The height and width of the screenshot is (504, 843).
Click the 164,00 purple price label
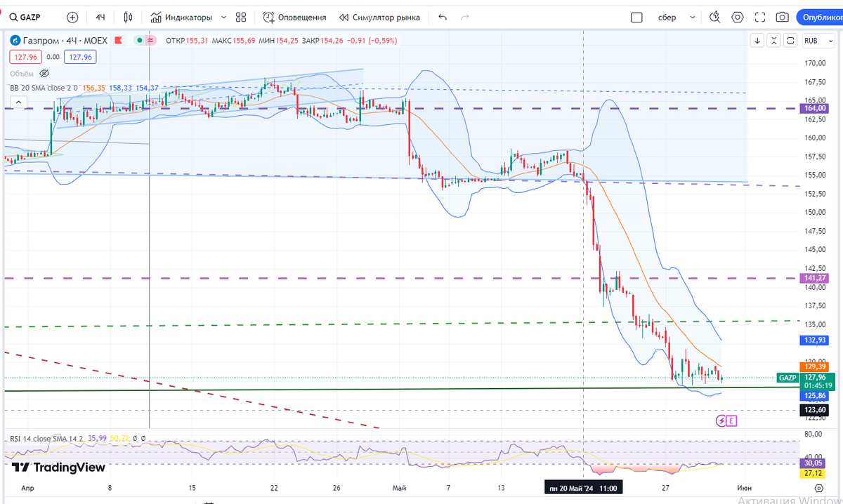pos(816,108)
